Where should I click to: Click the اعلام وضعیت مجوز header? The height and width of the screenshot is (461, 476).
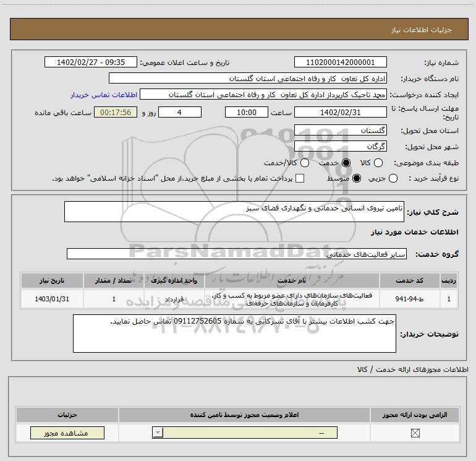(x=244, y=415)
